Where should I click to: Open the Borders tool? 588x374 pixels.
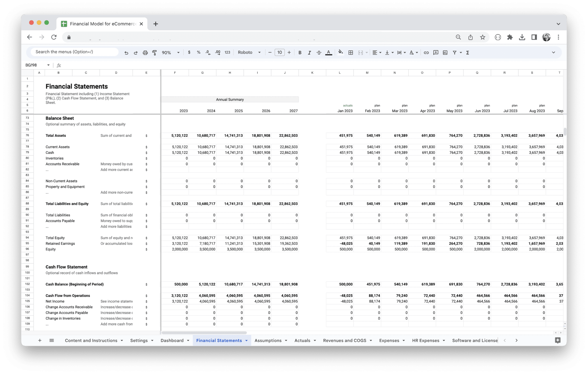(x=351, y=53)
